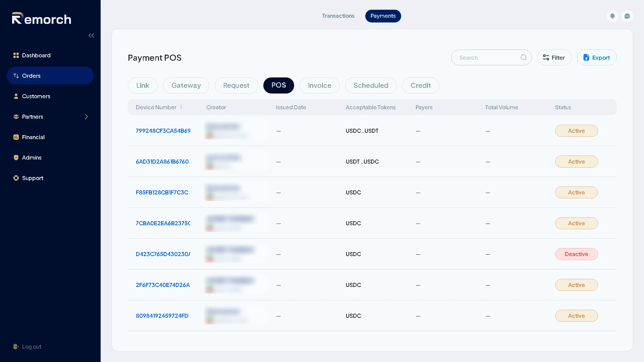Image resolution: width=644 pixels, height=362 pixels.
Task: Click Active badge for 80984192459724FD
Action: [576, 316]
